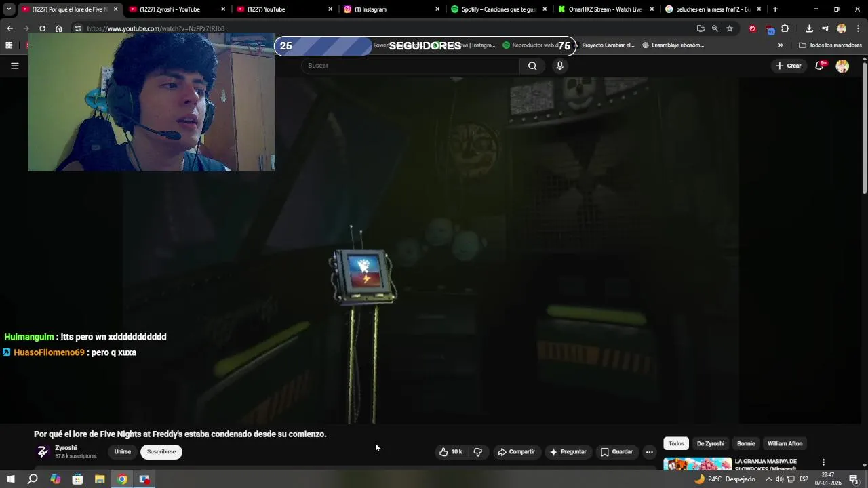Click the YouTube search magnifier button
Viewport: 868px width, 488px height.
click(532, 66)
